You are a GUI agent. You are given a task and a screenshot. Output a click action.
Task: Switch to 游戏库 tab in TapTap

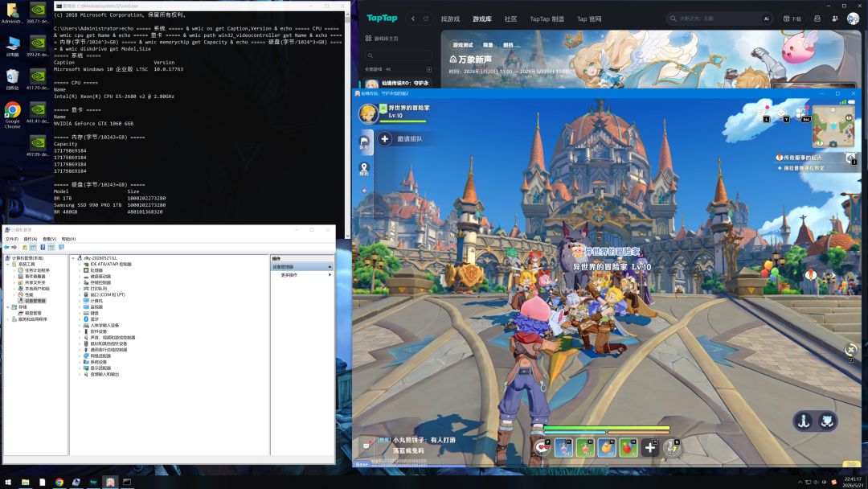(x=482, y=18)
